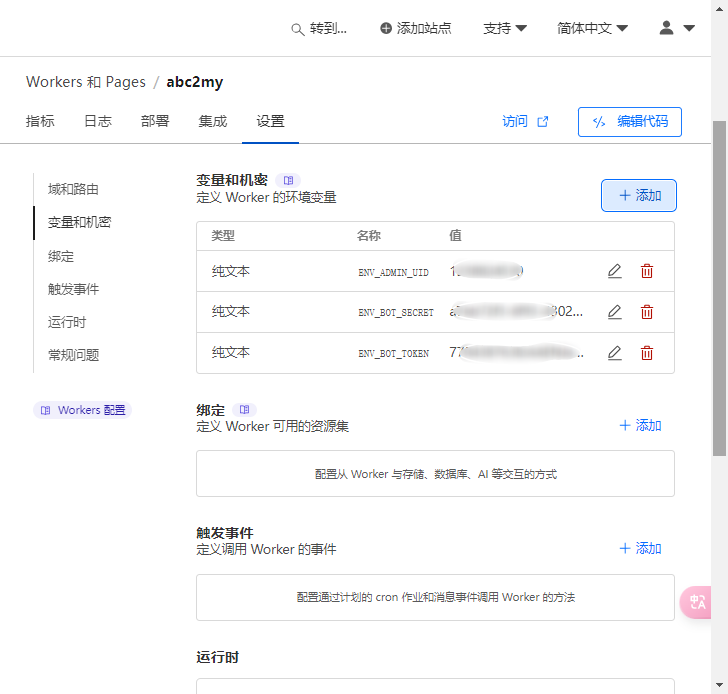Open the user account dropdown
The image size is (728, 694).
coord(677,29)
